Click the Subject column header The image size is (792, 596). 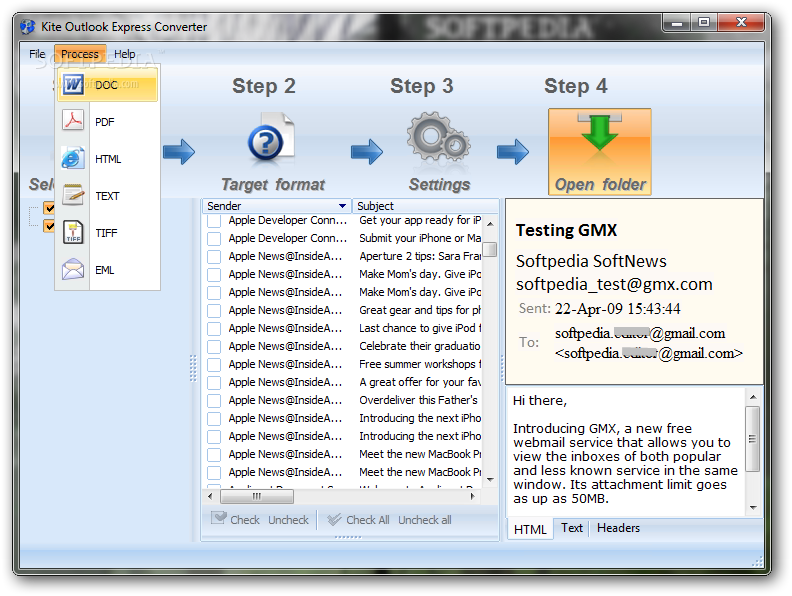click(425, 206)
